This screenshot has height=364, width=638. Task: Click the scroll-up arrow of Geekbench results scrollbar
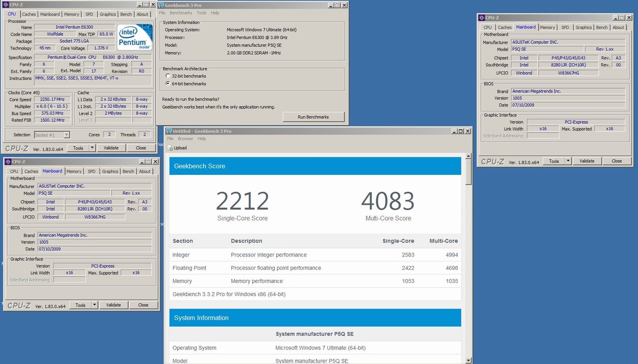[x=469, y=156]
